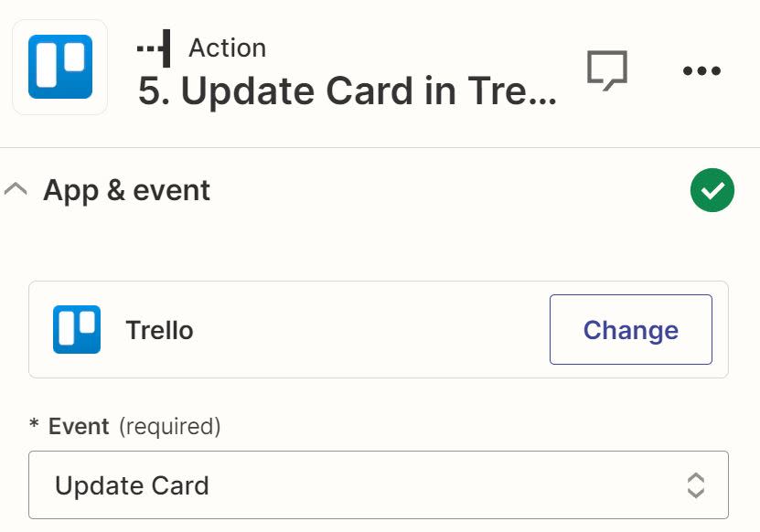Click the green checkmark status icon
This screenshot has width=760, height=532.
point(712,190)
